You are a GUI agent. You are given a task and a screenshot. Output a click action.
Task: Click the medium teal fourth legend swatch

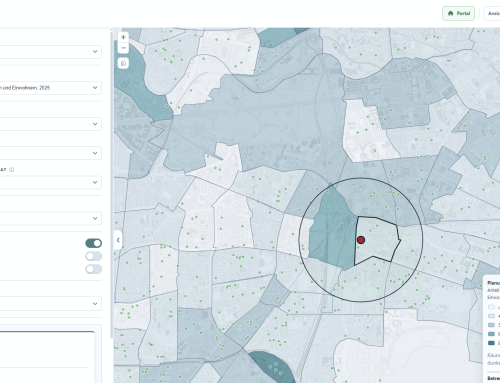pyautogui.click(x=491, y=334)
